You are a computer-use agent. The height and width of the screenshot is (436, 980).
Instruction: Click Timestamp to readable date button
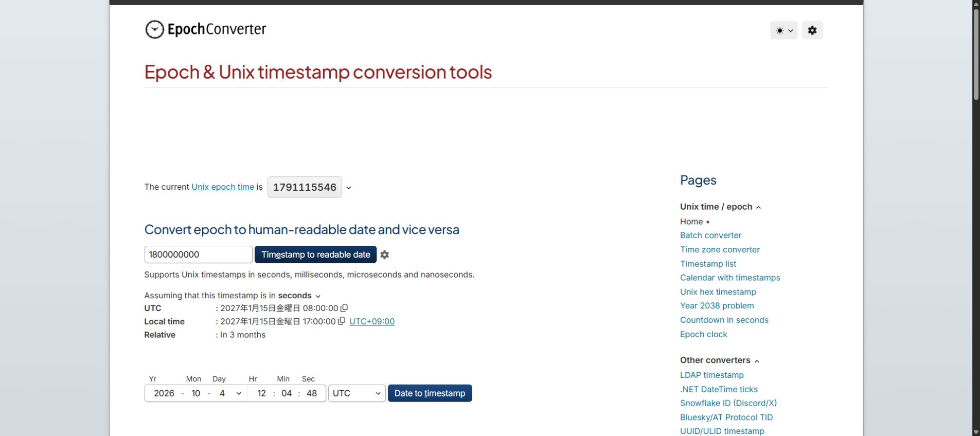click(x=316, y=255)
